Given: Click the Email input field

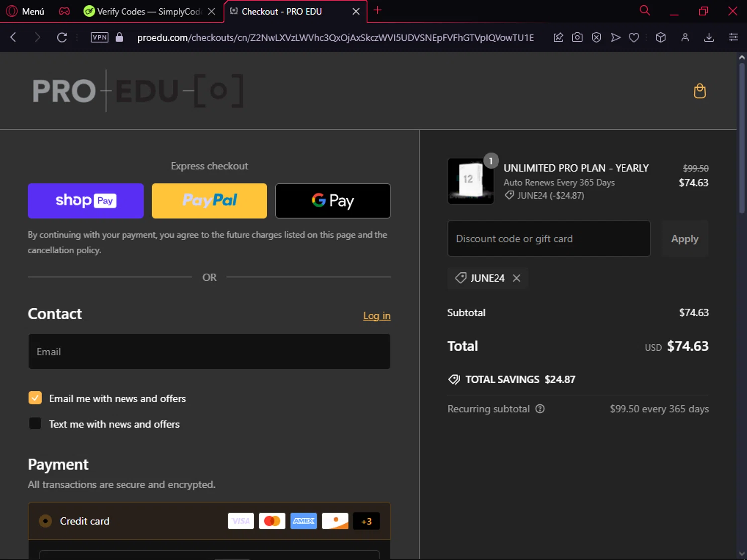Looking at the screenshot, I should [x=210, y=351].
